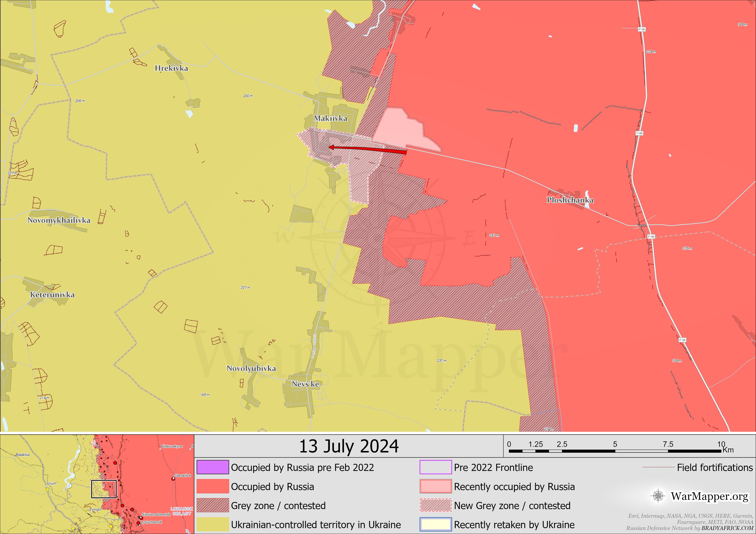This screenshot has width=756, height=534.
Task: Click the red advance arrow head near Makiivka
Action: (x=332, y=147)
